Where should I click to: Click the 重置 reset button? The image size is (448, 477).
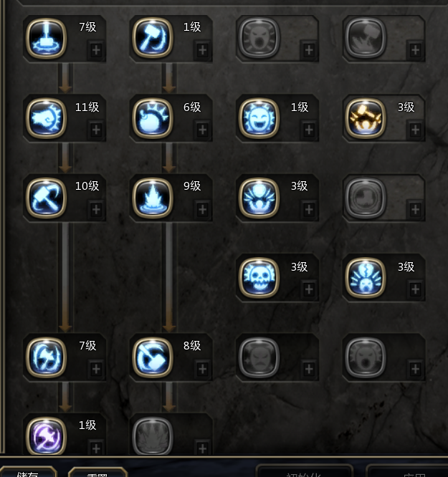click(97, 473)
